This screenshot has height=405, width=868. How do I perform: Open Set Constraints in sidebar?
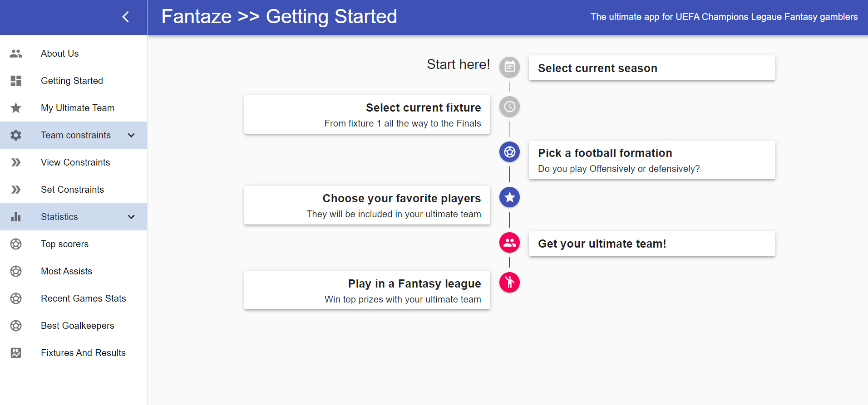tap(72, 190)
